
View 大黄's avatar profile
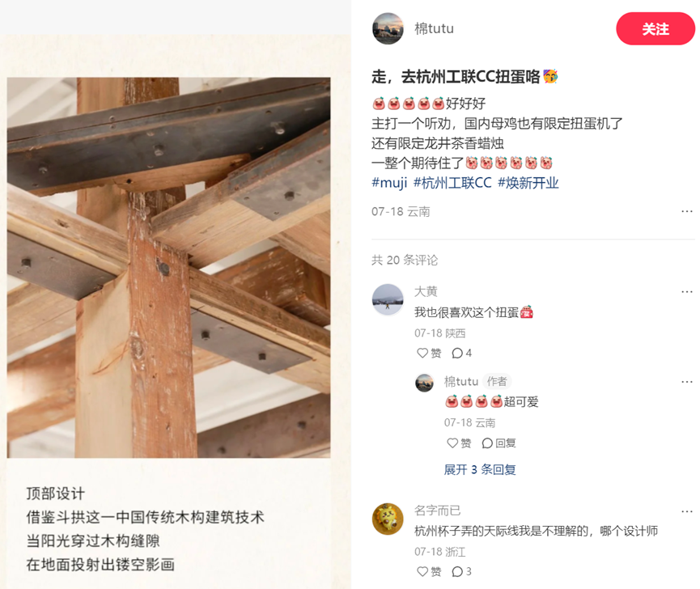(x=388, y=299)
